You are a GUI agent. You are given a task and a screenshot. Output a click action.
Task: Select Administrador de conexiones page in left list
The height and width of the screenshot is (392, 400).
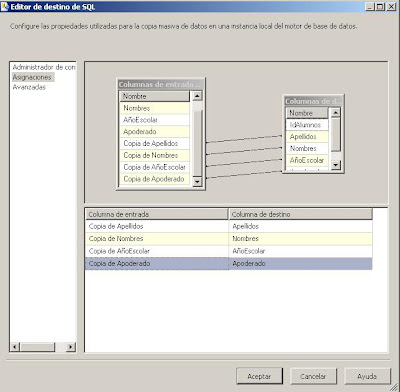point(44,67)
